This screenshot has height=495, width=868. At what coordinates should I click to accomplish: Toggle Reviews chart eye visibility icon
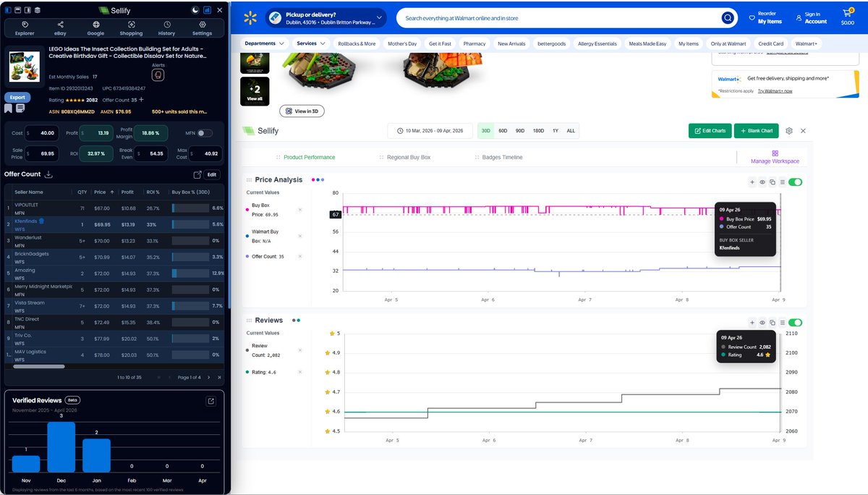[762, 323]
